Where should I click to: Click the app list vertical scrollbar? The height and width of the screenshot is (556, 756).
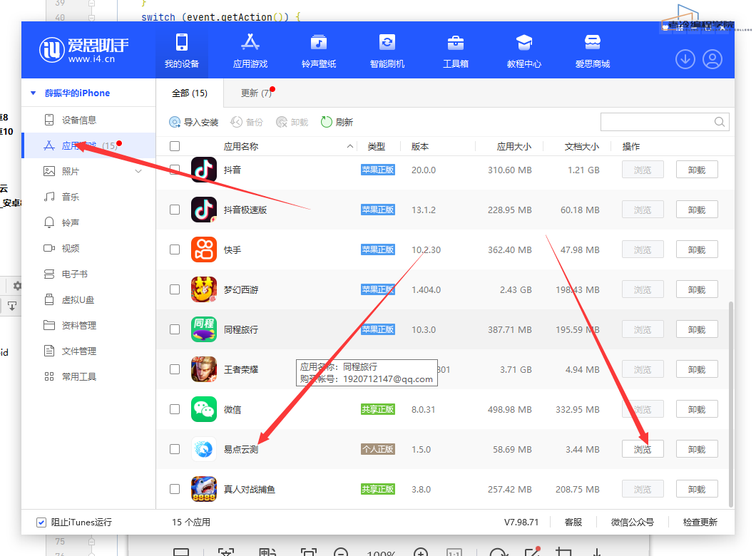731,403
